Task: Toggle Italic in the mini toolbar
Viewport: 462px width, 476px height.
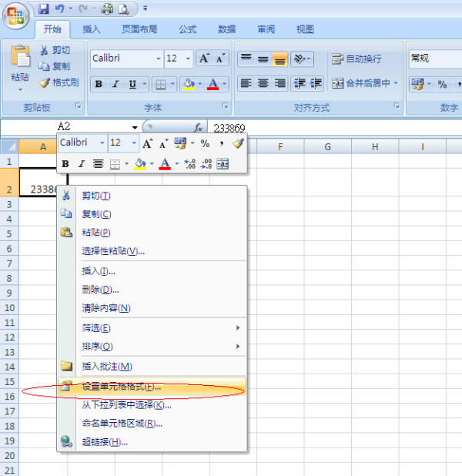Action: (x=81, y=163)
